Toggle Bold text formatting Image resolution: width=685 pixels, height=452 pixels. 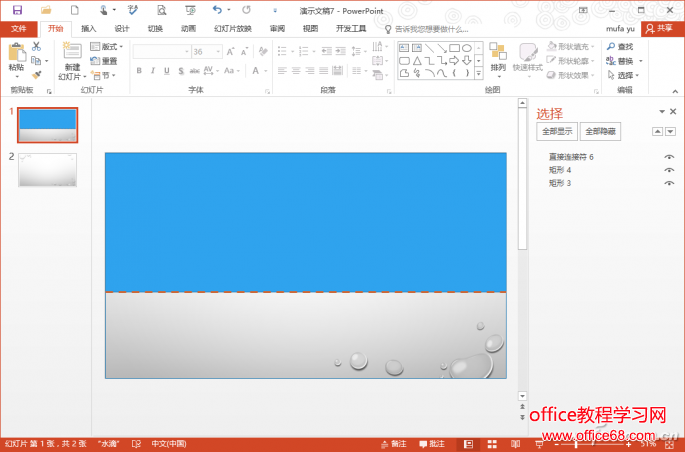(139, 71)
